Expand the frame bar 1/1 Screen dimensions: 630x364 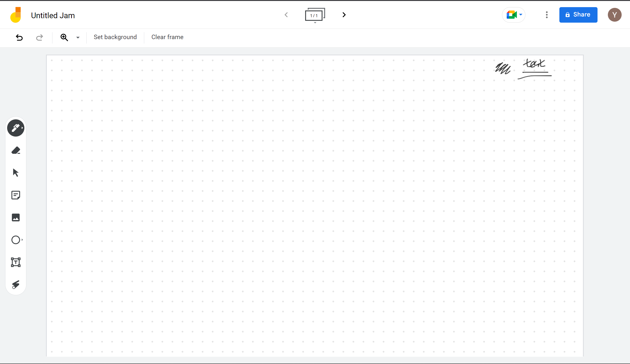tap(315, 15)
